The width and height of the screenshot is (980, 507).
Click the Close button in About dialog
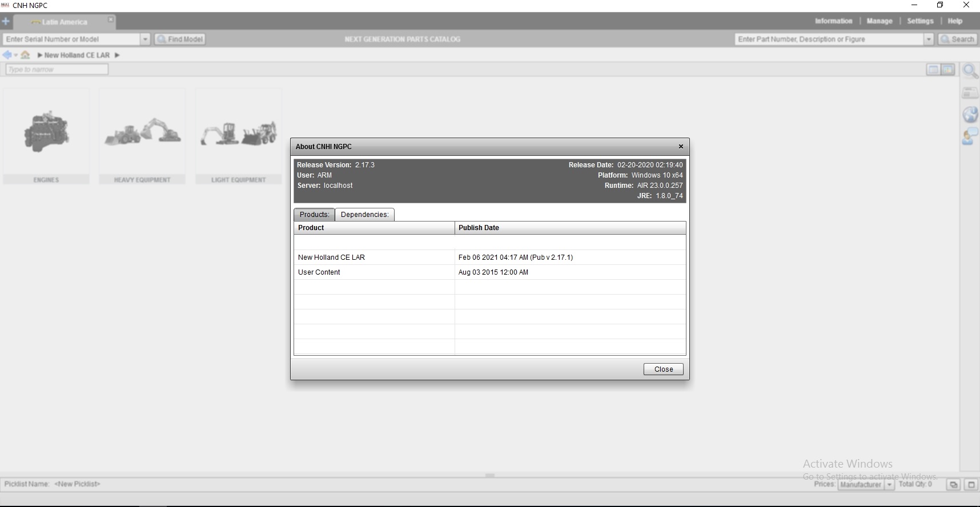point(664,369)
